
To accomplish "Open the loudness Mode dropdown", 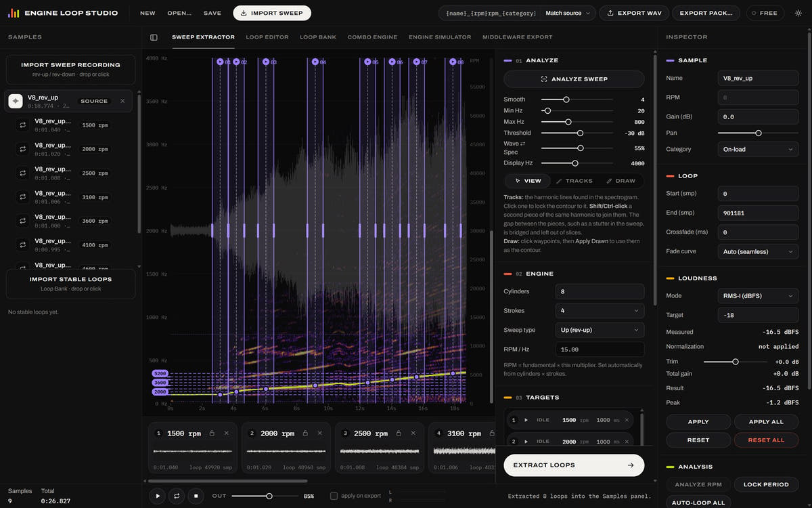I will [x=758, y=295].
